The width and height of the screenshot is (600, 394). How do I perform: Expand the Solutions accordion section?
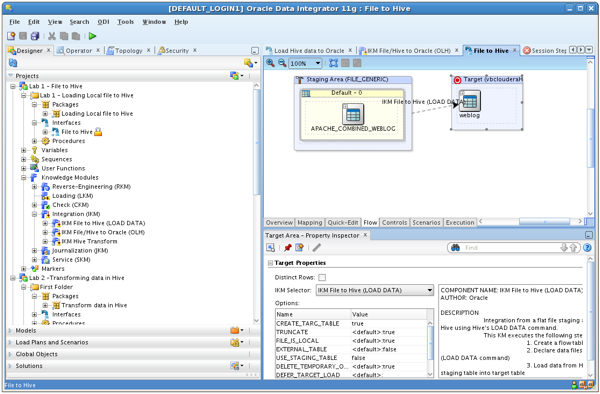10,366
